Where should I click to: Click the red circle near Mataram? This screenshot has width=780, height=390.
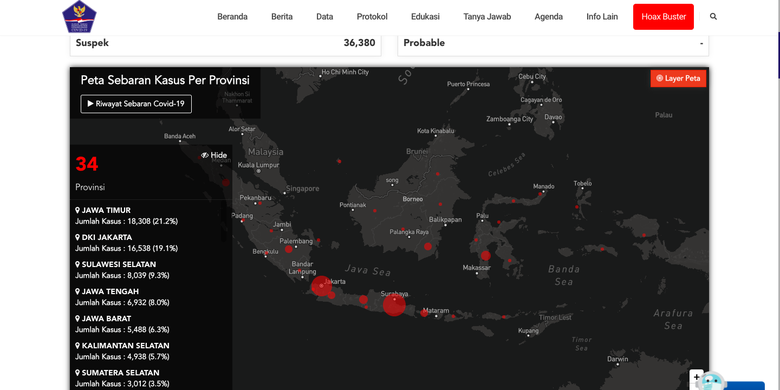(x=424, y=313)
